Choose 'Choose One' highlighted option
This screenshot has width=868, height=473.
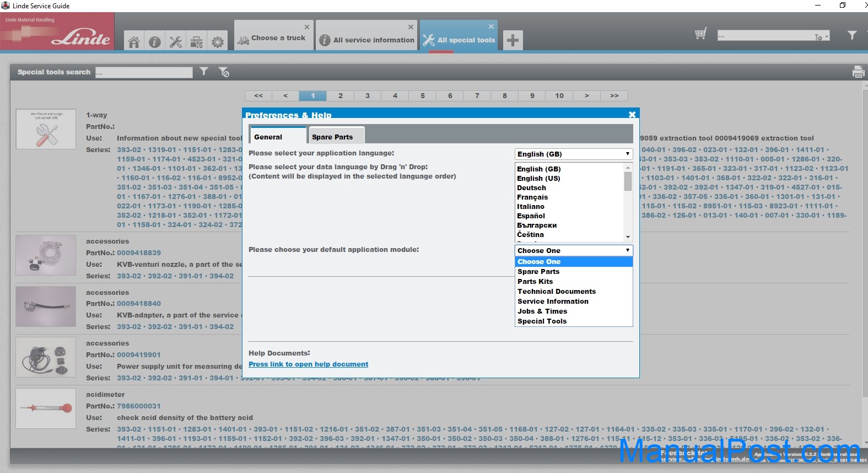(x=574, y=262)
